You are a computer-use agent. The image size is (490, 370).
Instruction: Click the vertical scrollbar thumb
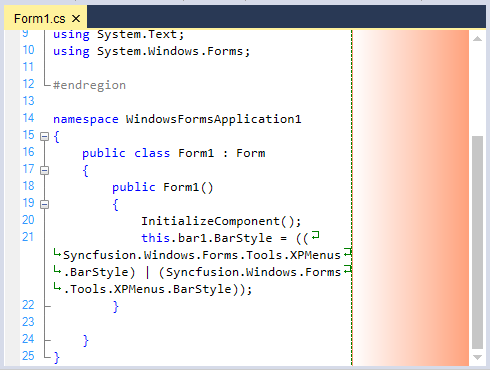tap(477, 242)
